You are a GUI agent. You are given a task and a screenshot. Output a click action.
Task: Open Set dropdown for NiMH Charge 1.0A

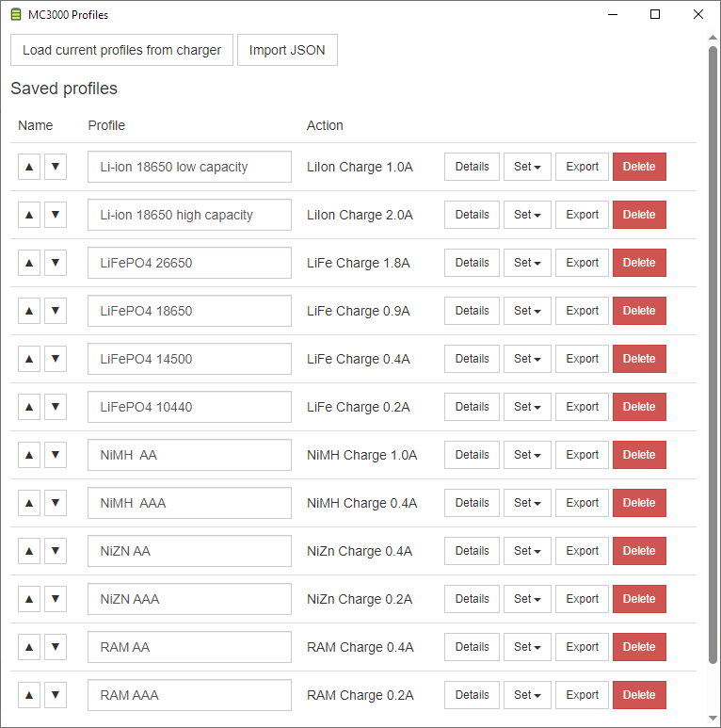(x=527, y=455)
